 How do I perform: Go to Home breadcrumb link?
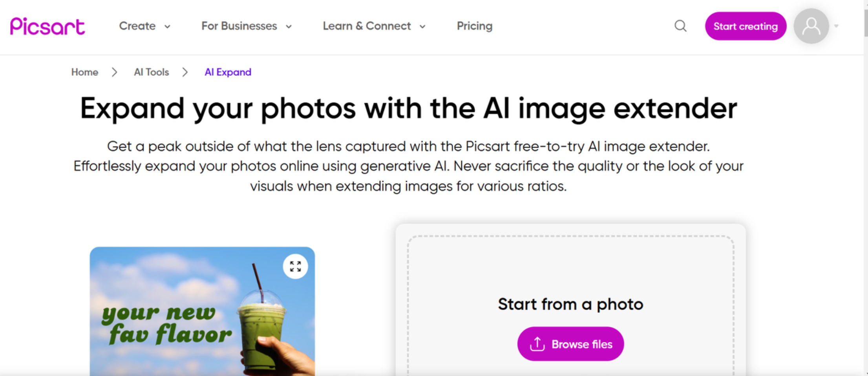coord(84,72)
